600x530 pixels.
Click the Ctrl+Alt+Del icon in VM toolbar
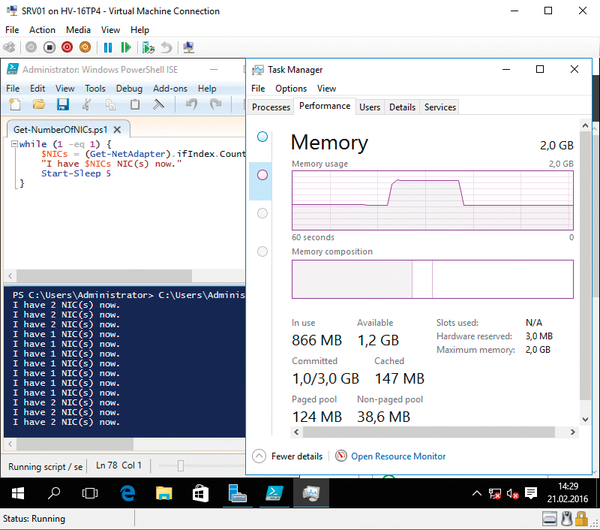(x=9, y=47)
